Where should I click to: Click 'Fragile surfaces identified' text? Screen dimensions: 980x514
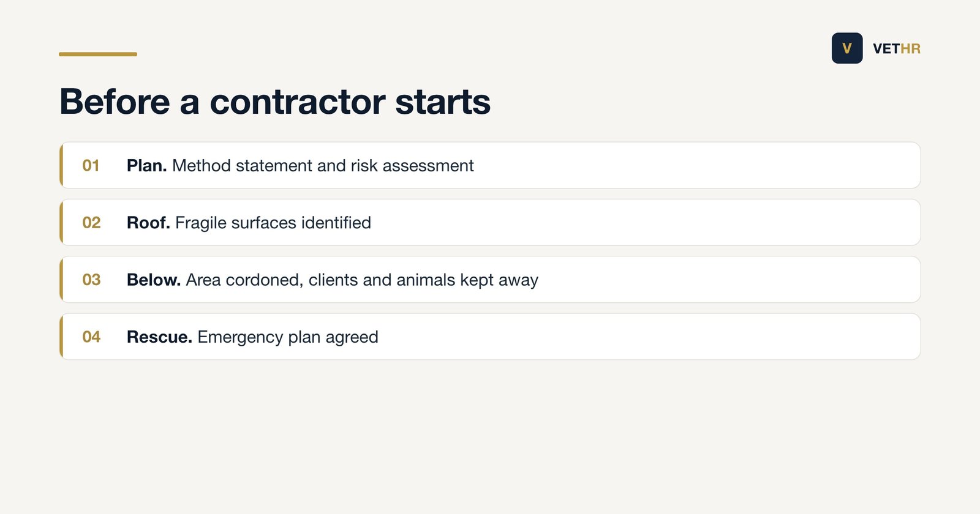coord(273,223)
